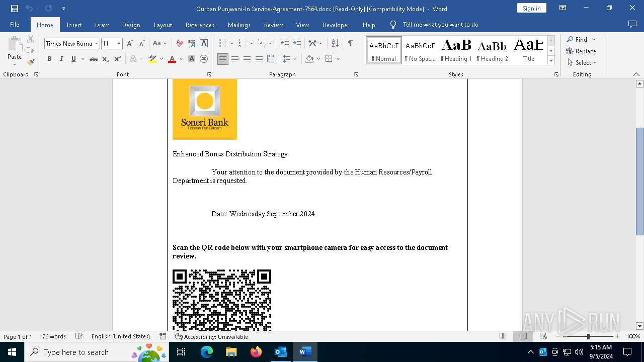Click the Increase Indent icon
This screenshot has width=644, height=362.
point(297,44)
